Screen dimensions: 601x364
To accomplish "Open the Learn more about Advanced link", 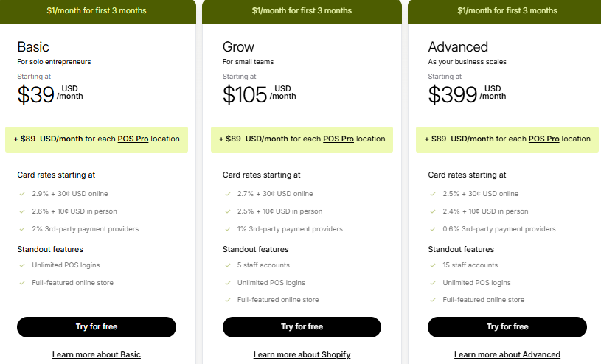I will pyautogui.click(x=507, y=354).
